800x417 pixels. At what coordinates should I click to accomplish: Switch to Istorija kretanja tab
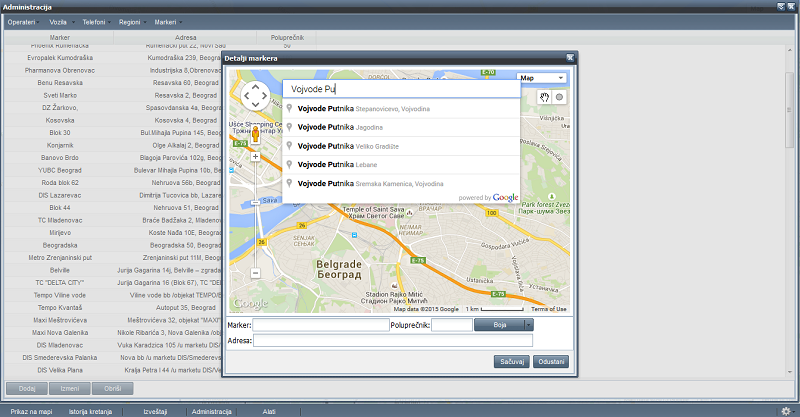pos(90,411)
